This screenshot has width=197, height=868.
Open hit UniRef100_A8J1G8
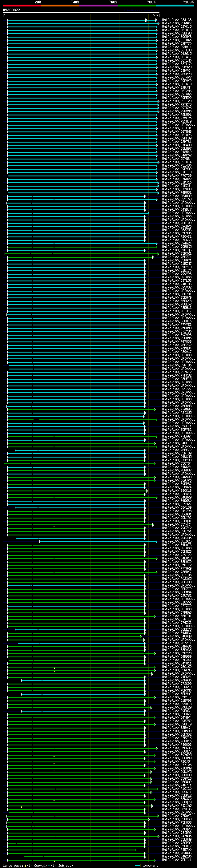click(x=177, y=20)
